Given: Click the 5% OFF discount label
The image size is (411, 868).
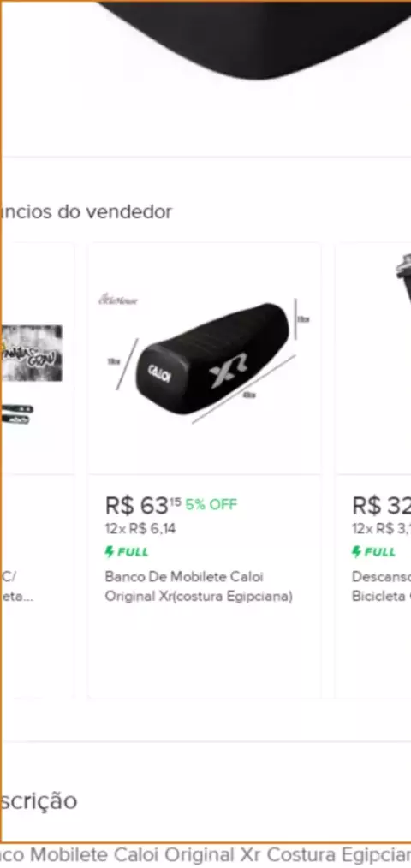Looking at the screenshot, I should 211,504.
